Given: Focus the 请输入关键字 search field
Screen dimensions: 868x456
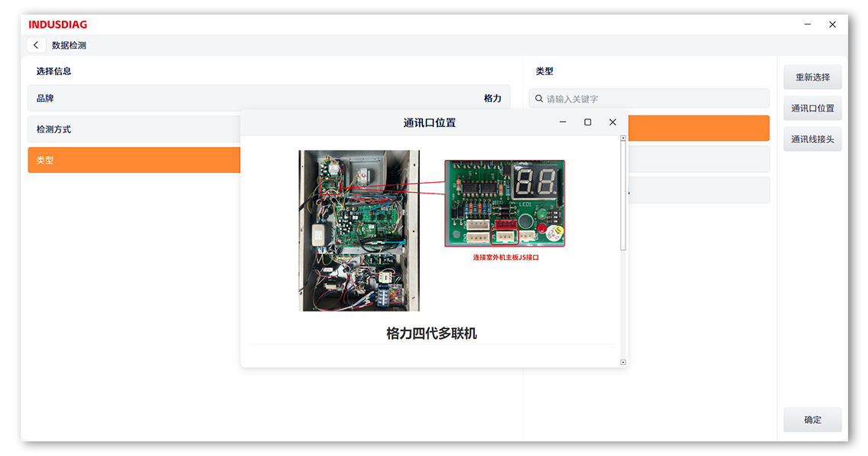Looking at the screenshot, I should pyautogui.click(x=649, y=99).
